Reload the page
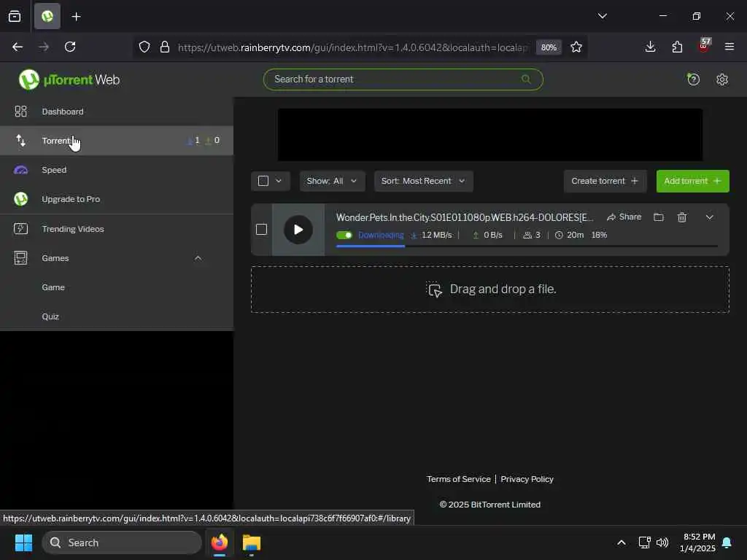Viewport: 747px width, 560px height. pos(70,47)
